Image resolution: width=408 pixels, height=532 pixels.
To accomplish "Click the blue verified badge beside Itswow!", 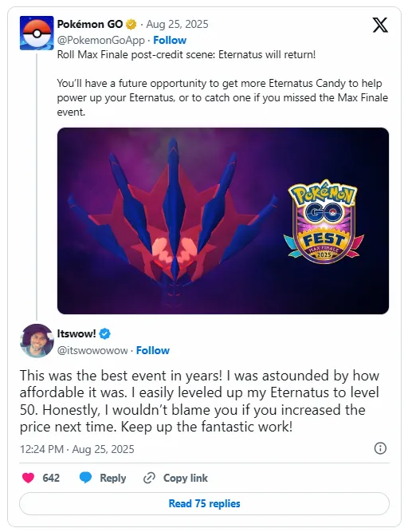I will click(104, 334).
